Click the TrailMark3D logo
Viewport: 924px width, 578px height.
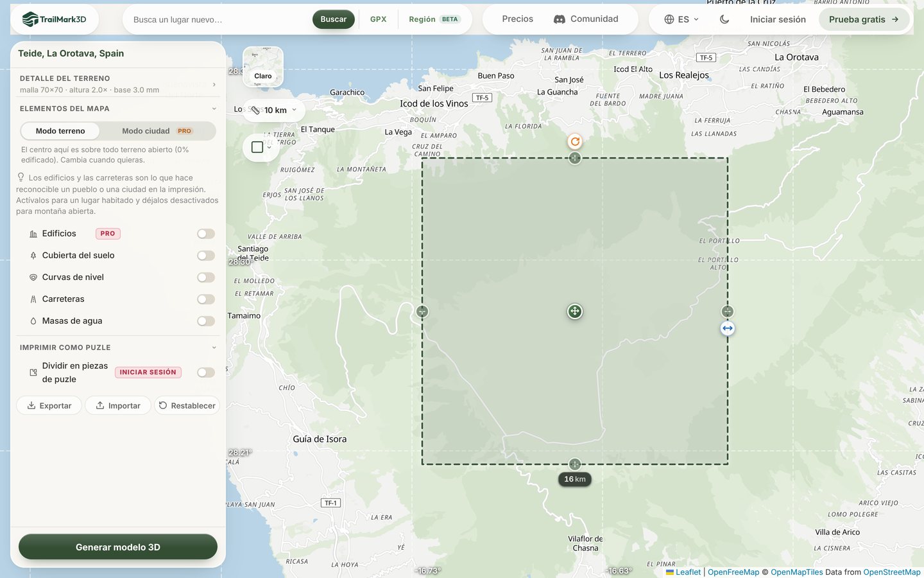point(54,19)
